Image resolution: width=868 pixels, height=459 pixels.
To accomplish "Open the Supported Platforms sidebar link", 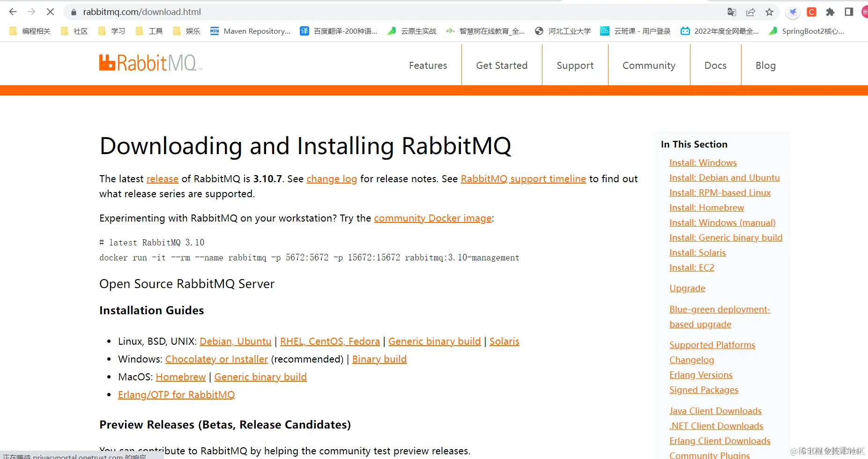I will (x=712, y=345).
